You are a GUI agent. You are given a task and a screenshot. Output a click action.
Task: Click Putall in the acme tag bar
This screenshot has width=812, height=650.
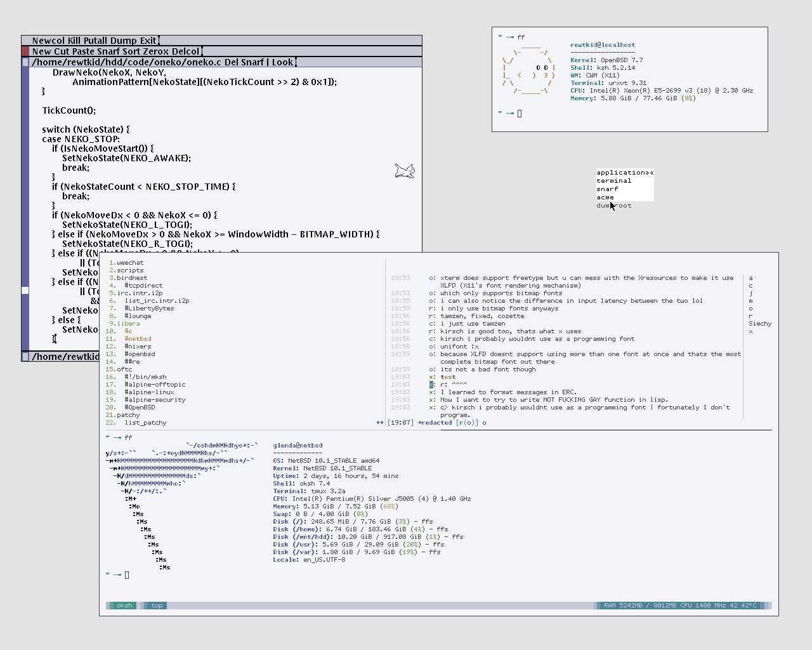95,41
